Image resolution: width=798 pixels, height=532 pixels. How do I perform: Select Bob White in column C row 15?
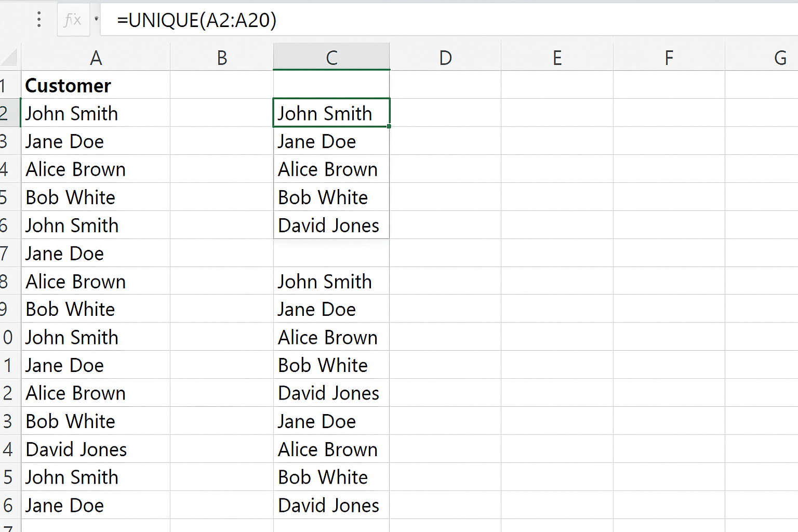click(x=331, y=477)
